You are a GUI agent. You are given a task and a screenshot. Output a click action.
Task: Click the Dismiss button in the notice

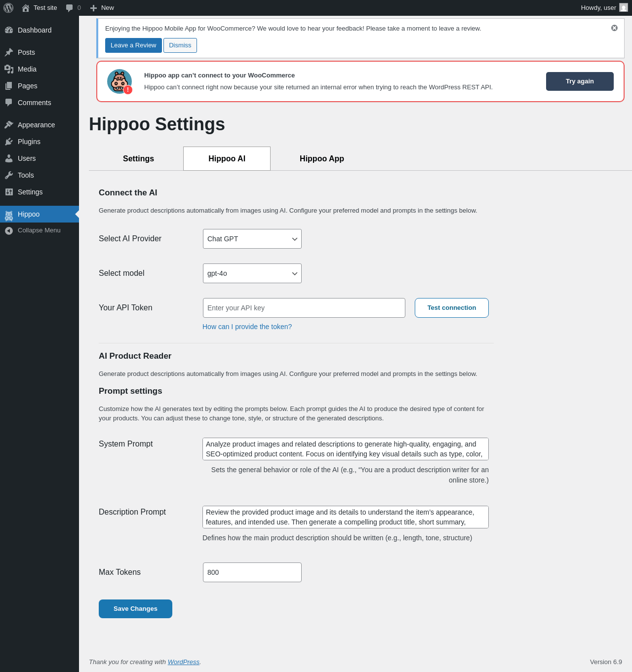point(180,45)
